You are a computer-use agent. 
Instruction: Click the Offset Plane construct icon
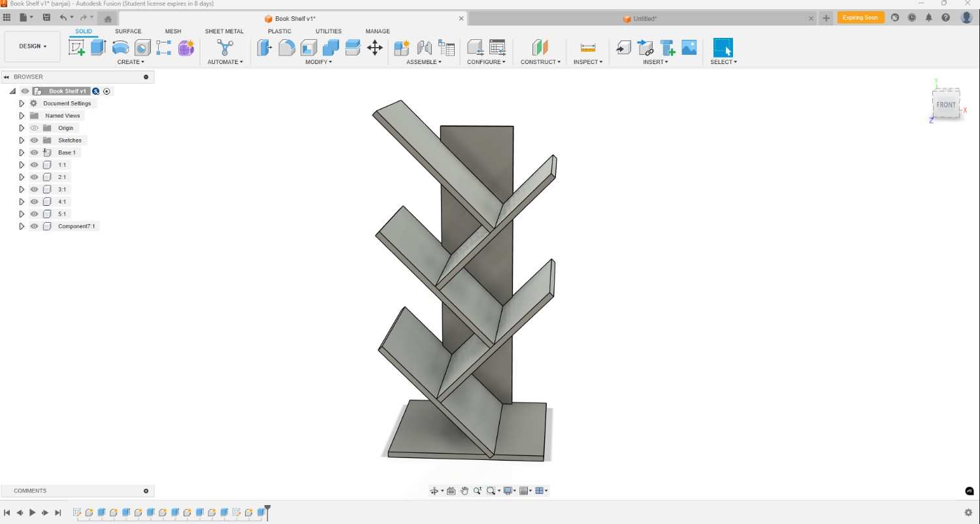coord(540,47)
